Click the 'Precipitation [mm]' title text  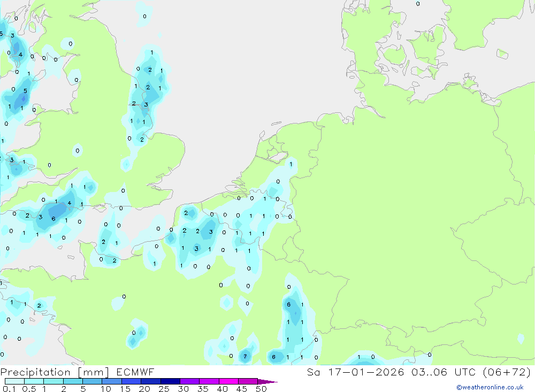[x=55, y=372]
